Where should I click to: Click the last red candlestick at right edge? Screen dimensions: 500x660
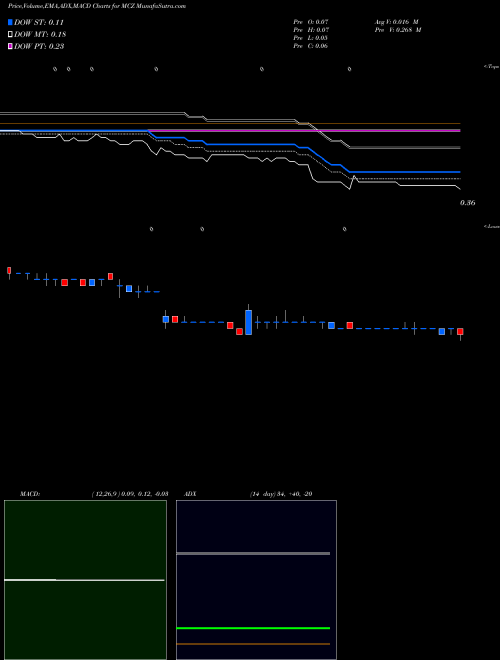point(460,332)
